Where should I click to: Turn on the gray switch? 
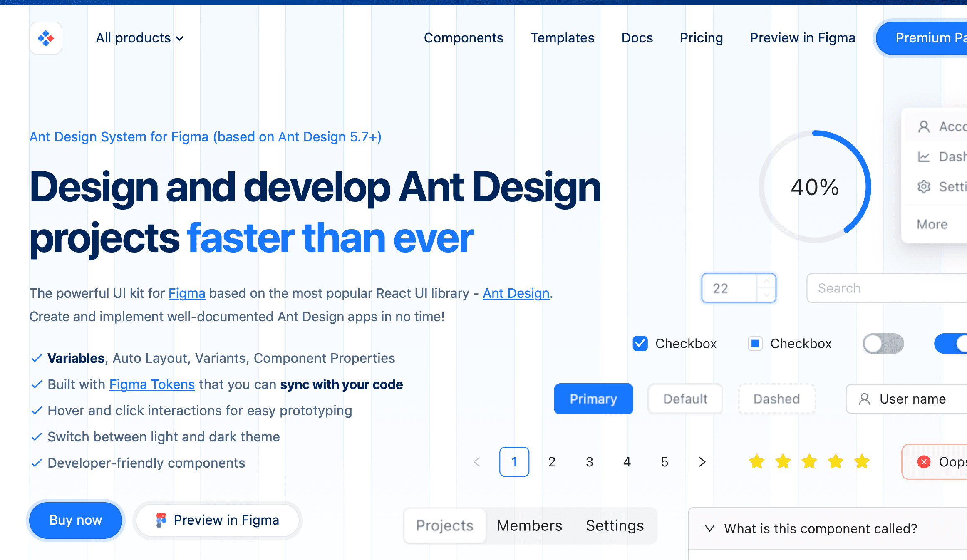[883, 344]
